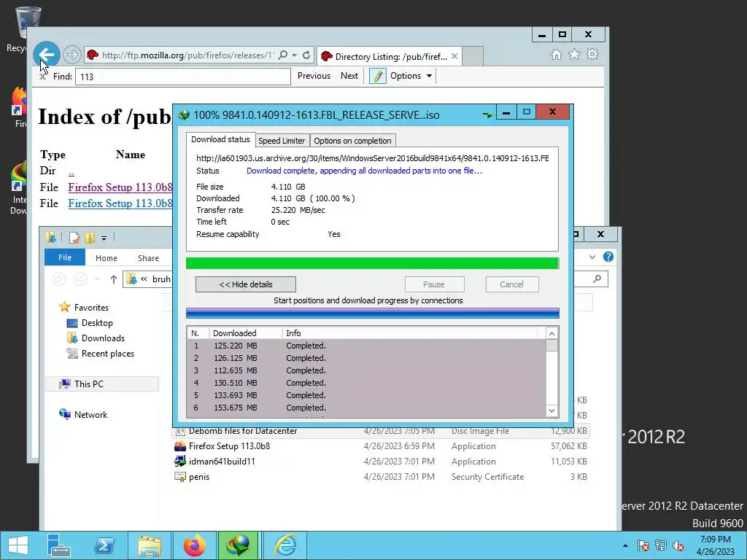The image size is (747, 560).
Task: Go back with IE back arrow
Action: (46, 55)
